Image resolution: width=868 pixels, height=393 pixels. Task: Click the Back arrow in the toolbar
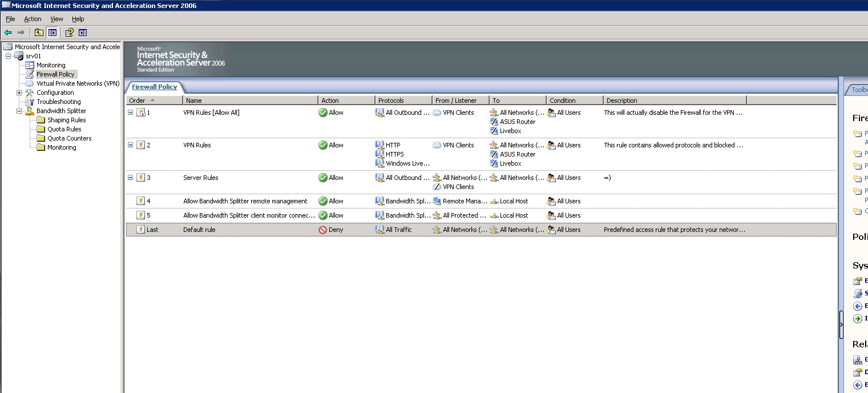click(x=8, y=33)
